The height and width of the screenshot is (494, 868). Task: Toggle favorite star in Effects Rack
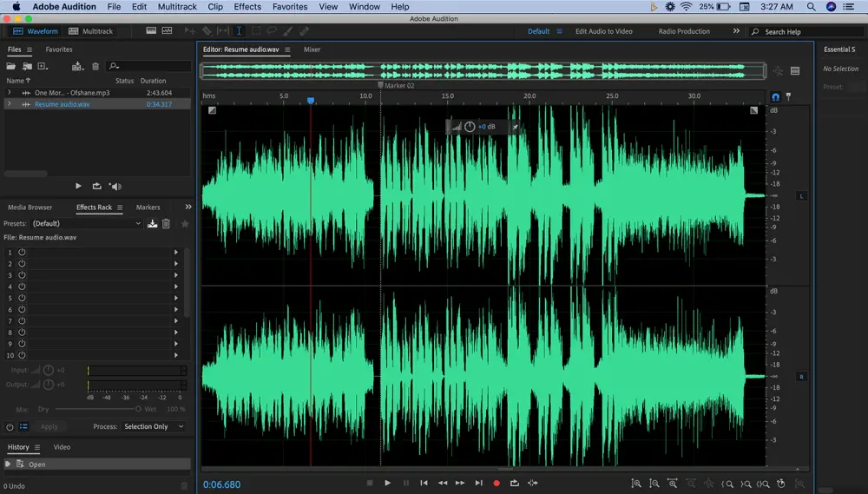point(185,224)
